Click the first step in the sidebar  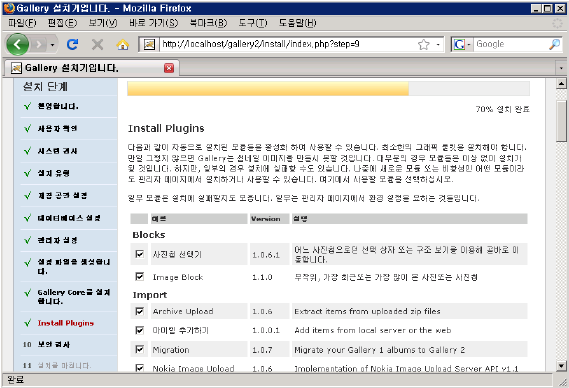pyautogui.click(x=58, y=106)
